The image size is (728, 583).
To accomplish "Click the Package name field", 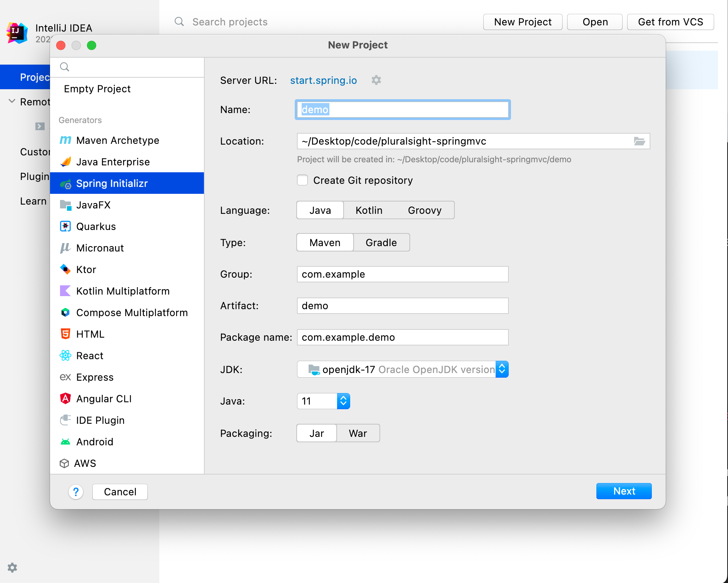I will point(402,337).
